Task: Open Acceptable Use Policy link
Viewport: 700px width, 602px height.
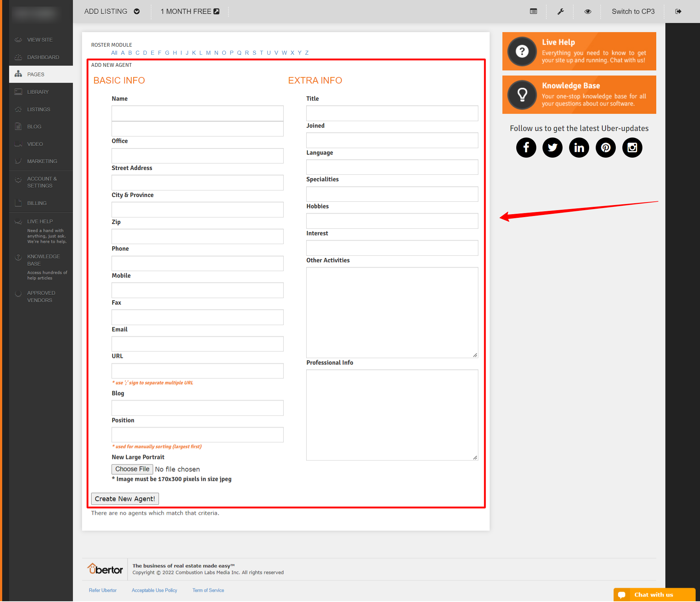Action: [155, 590]
